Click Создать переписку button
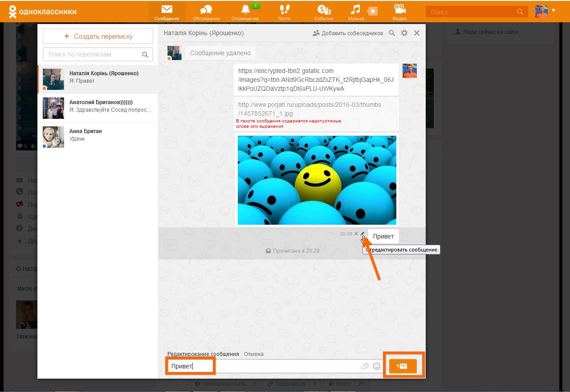Screen dimensions: 570x392 pos(98,36)
